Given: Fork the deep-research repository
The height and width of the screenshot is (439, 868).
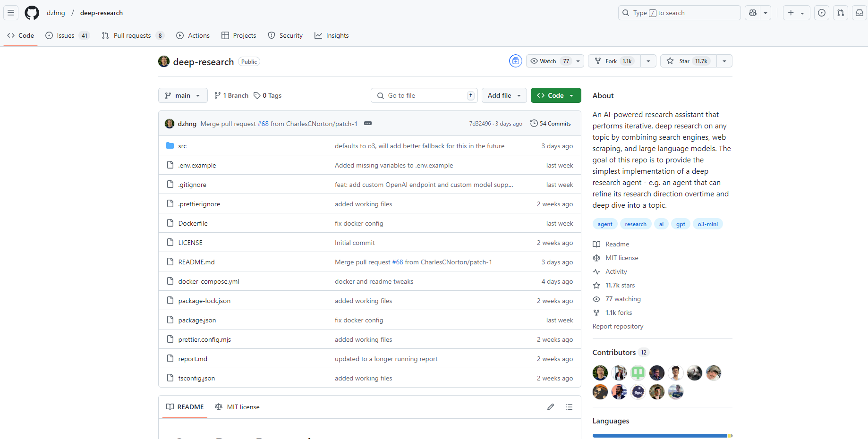Looking at the screenshot, I should tap(614, 61).
